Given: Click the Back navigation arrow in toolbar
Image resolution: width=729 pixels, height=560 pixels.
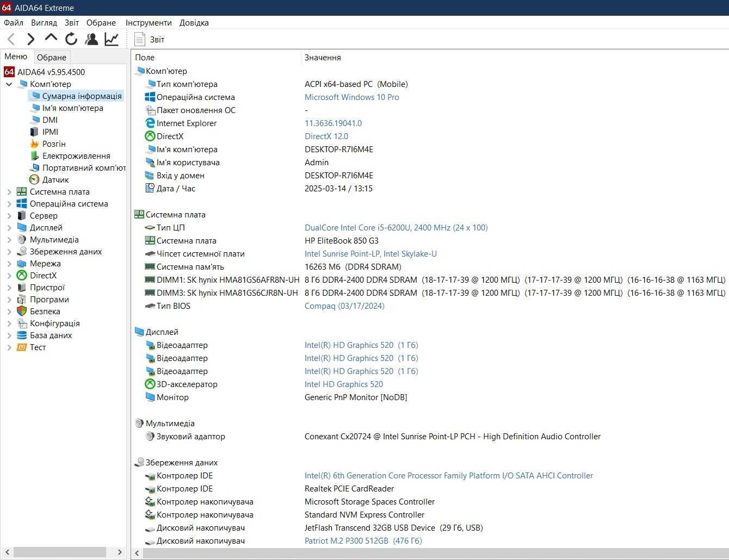Looking at the screenshot, I should 11,39.
